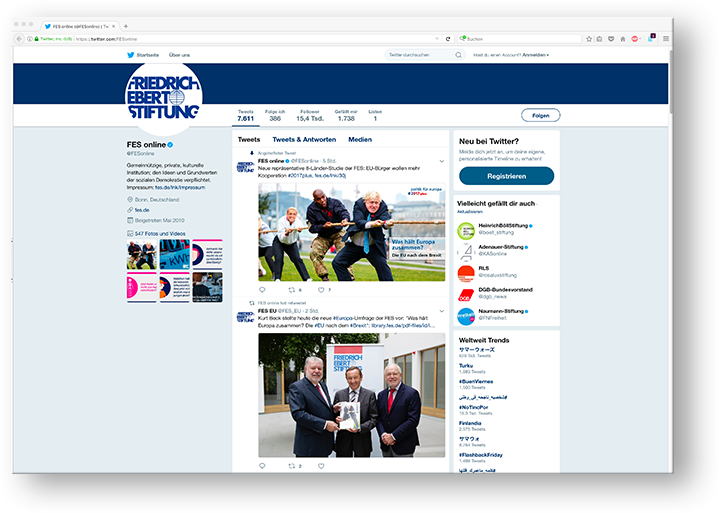This screenshot has height=513, width=719.
Task: Open the HeinrichBöllStiftung avatar
Action: pos(466,231)
